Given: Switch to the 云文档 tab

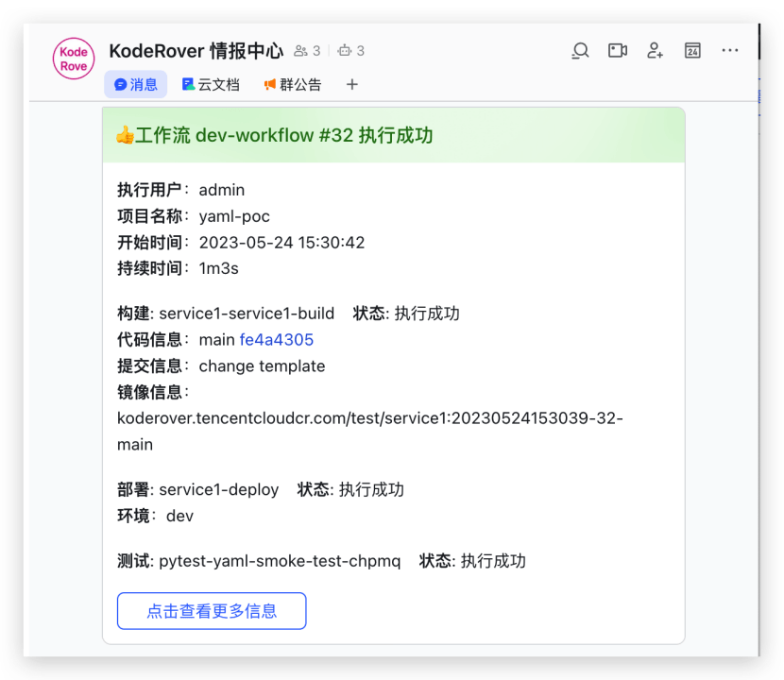Looking at the screenshot, I should pos(210,85).
